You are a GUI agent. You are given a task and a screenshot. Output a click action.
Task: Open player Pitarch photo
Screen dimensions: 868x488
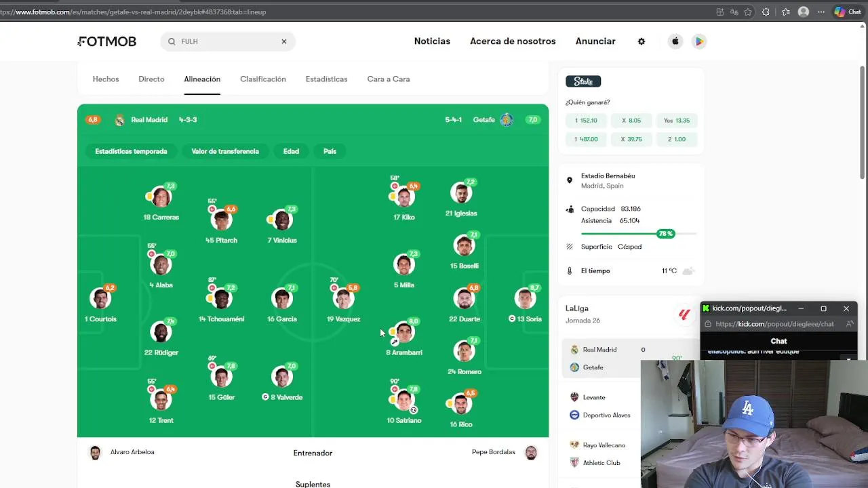click(x=222, y=220)
